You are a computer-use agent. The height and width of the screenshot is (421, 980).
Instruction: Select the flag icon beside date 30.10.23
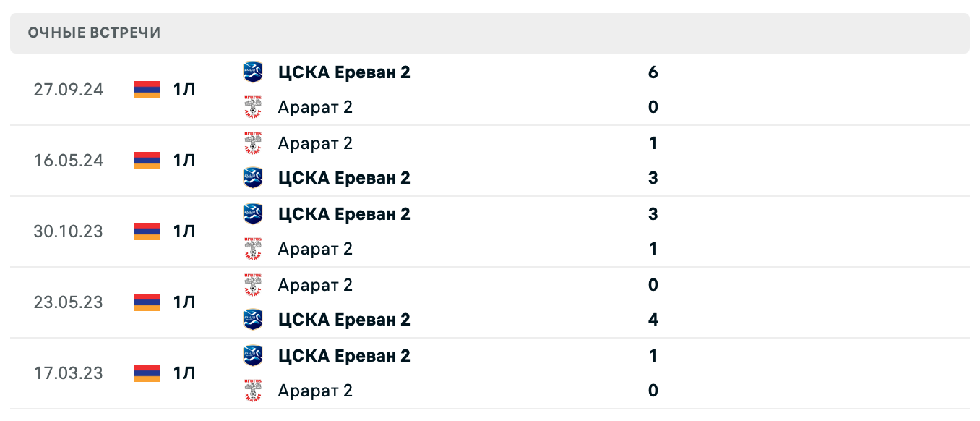[146, 231]
